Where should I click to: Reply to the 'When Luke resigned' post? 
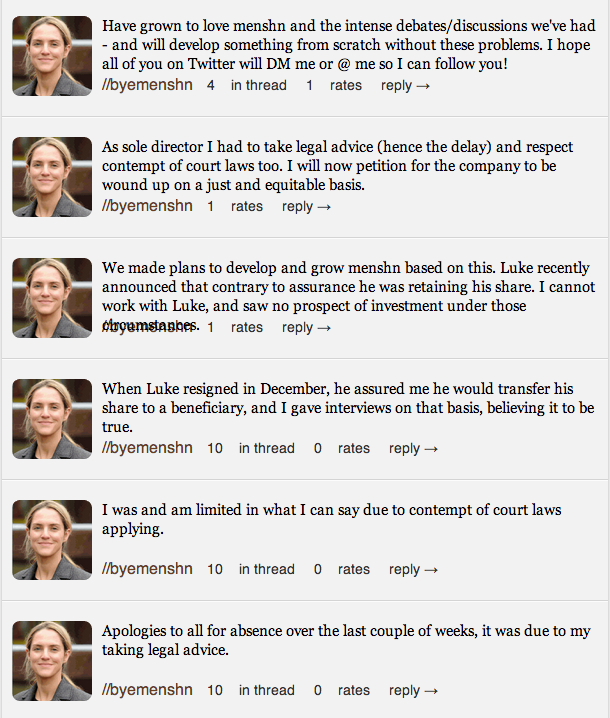(x=413, y=449)
